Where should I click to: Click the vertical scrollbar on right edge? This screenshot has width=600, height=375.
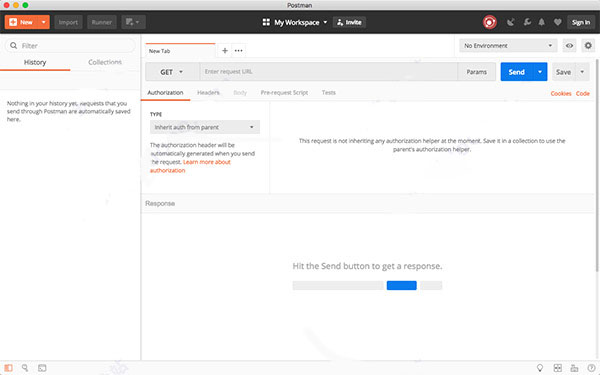tap(598, 165)
